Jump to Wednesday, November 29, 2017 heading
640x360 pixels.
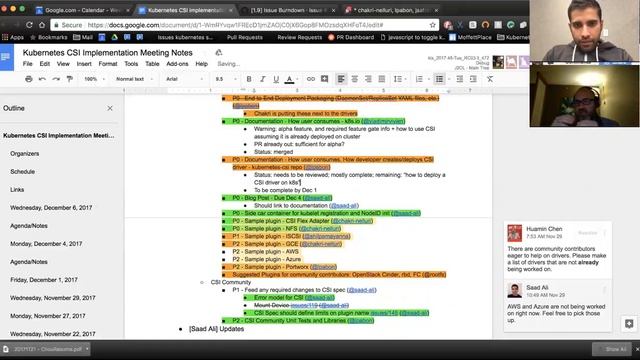(53, 298)
